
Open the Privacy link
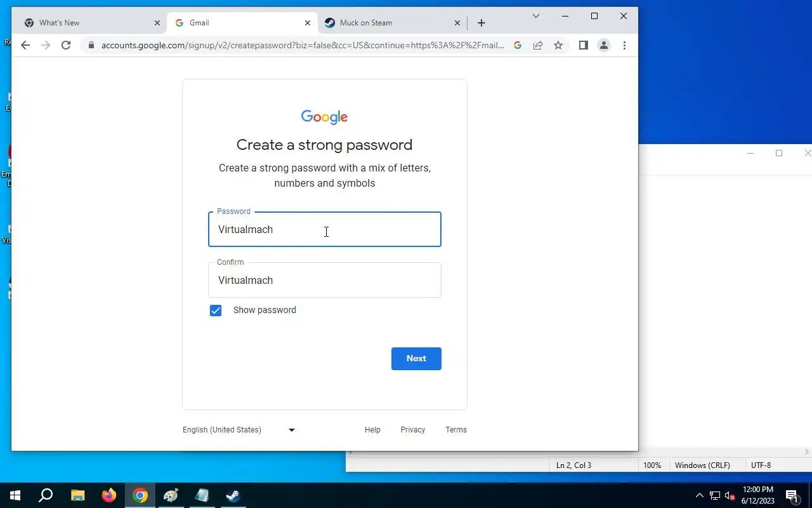pyautogui.click(x=413, y=430)
